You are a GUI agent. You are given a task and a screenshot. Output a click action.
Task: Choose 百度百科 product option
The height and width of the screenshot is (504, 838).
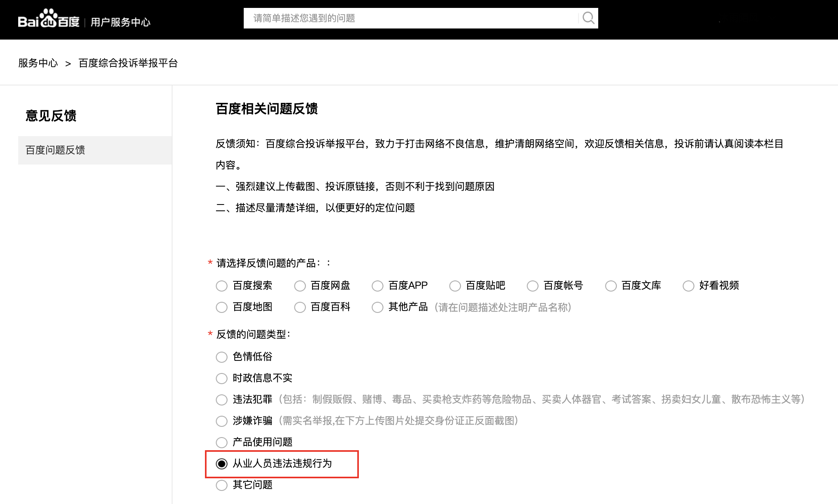[300, 307]
